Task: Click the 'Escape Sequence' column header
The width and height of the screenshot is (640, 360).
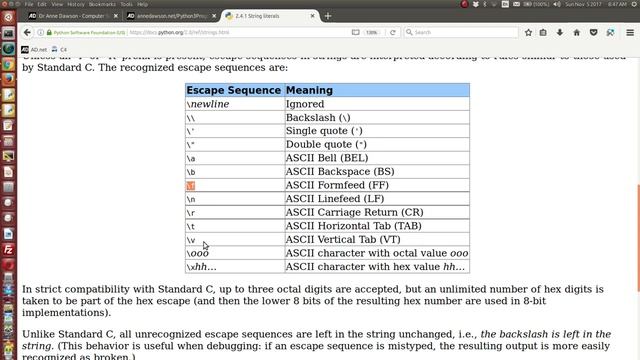Action: 235,90
